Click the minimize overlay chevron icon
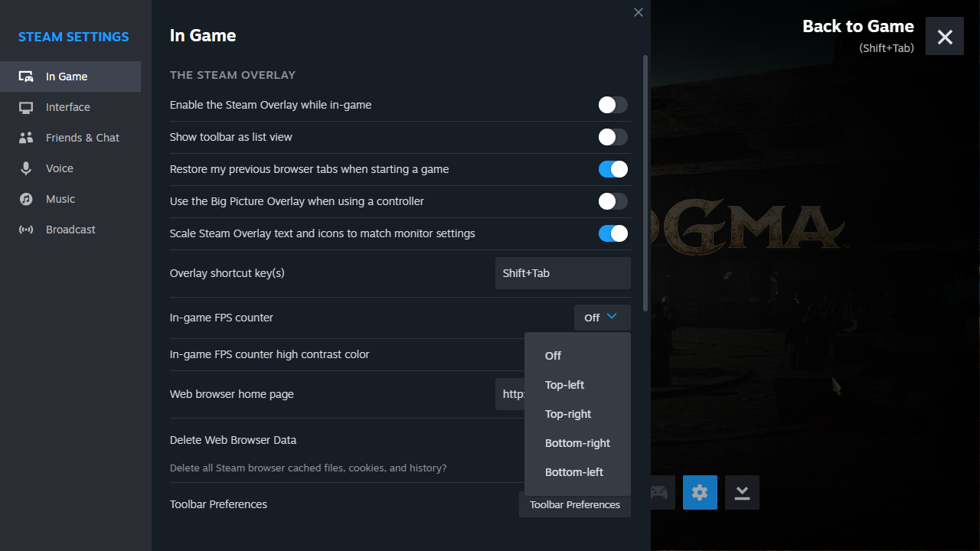The height and width of the screenshot is (551, 980). pyautogui.click(x=741, y=492)
